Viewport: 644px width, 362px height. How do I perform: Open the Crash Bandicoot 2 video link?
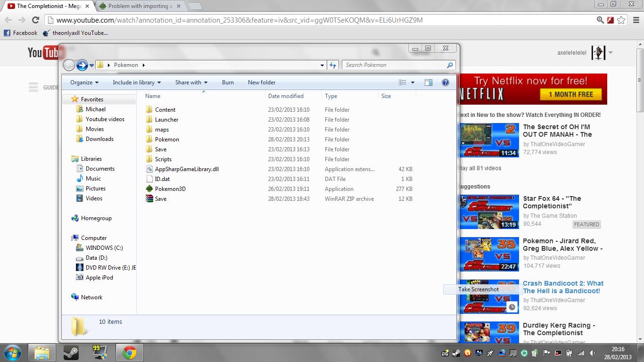pyautogui.click(x=563, y=287)
